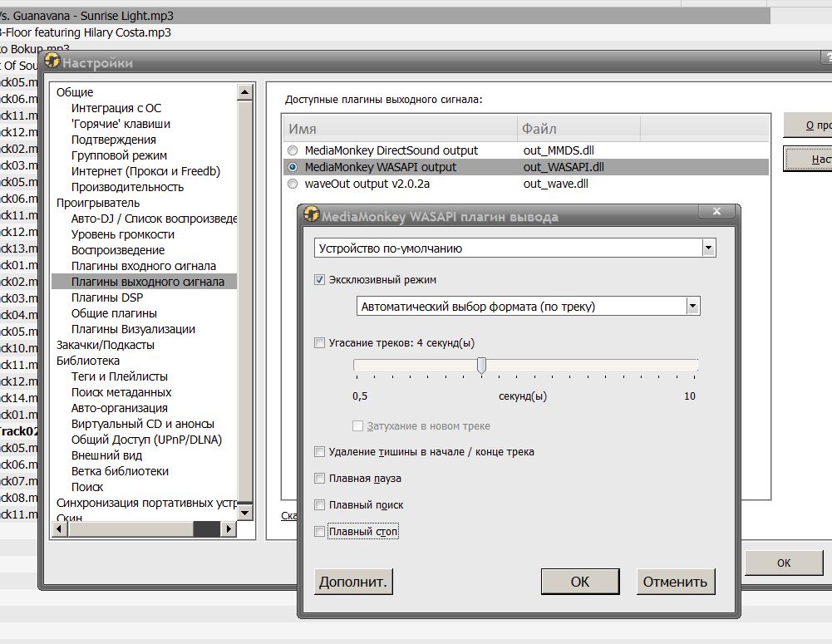Select Hilary Costa.mp3 track in main window
The image size is (832, 644).
tap(385, 32)
